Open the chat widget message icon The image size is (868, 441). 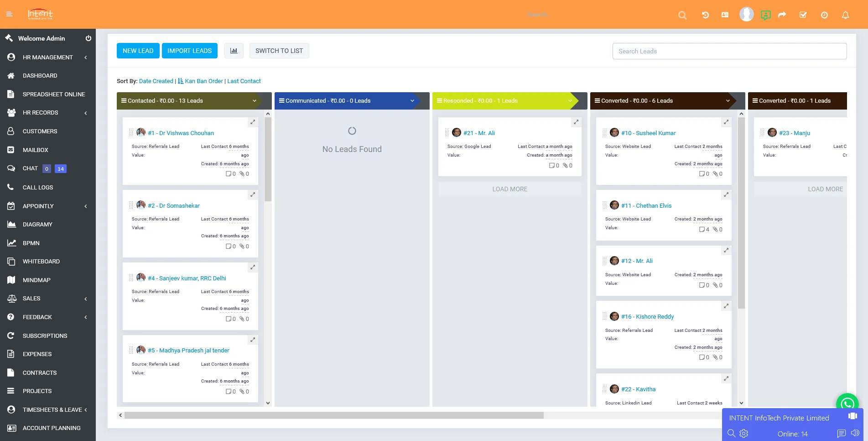[x=842, y=433]
